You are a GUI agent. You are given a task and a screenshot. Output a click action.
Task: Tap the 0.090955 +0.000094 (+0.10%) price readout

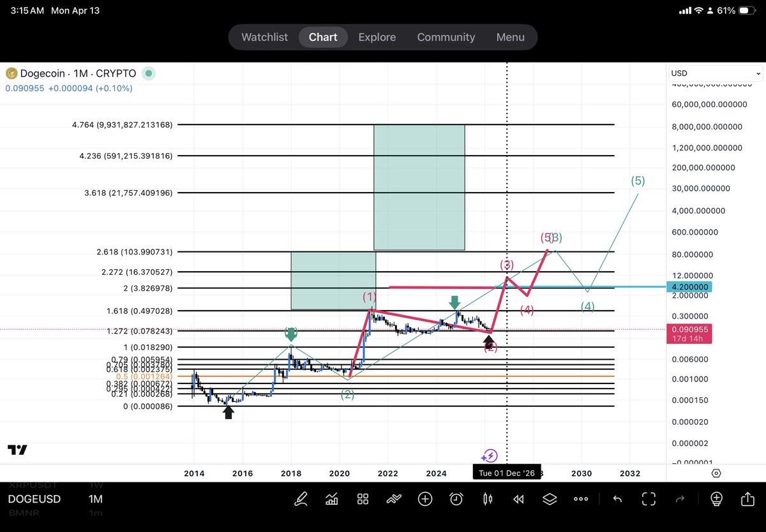click(x=69, y=88)
